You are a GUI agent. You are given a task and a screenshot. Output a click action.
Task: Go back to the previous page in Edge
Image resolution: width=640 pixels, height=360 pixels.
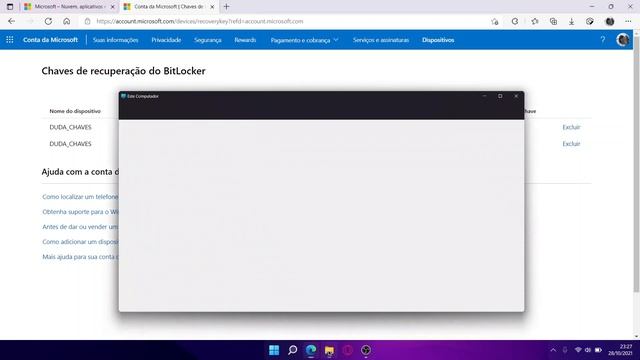point(11,21)
